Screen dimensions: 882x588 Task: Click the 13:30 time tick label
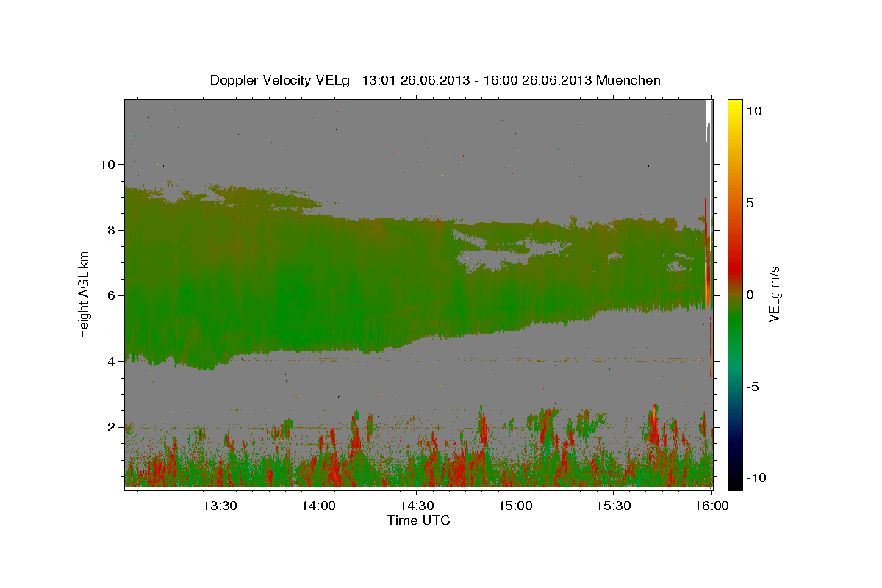[219, 506]
